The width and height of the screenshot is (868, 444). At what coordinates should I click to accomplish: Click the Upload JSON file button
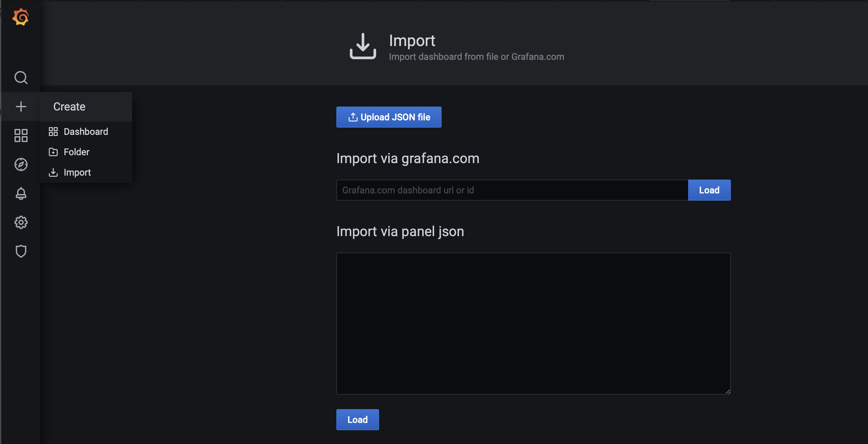pos(389,117)
